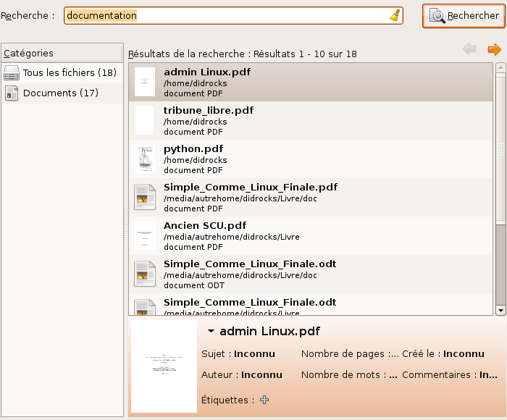Collapse admin Linux.pdf details triangle
Image resolution: width=507 pixels, height=420 pixels.
[x=211, y=332]
